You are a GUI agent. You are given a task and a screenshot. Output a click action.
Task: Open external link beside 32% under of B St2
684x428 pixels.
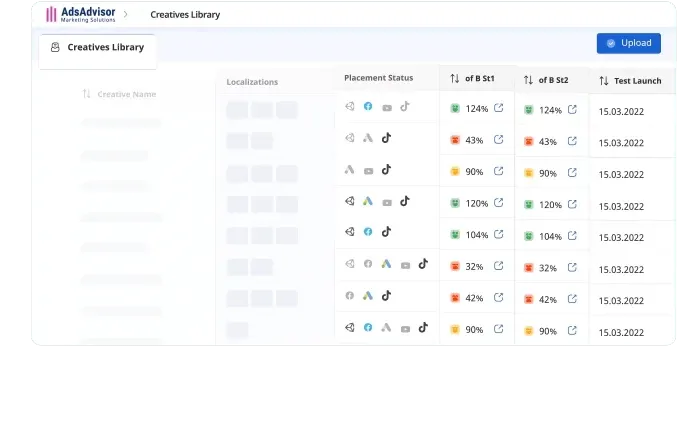tap(572, 267)
